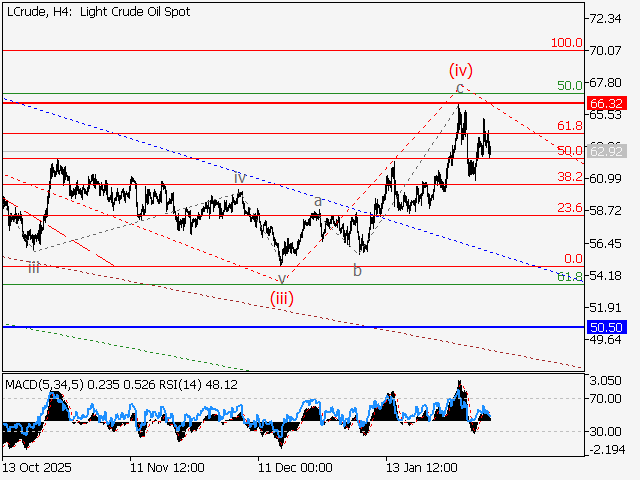Click the 13 Oct 2025 date label
The width and height of the screenshot is (640, 480).
[36, 467]
